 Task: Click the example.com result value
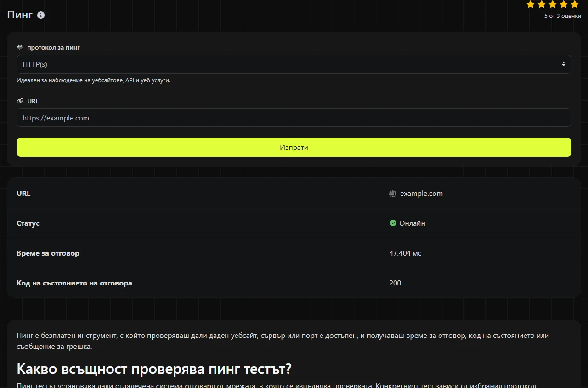[421, 194]
